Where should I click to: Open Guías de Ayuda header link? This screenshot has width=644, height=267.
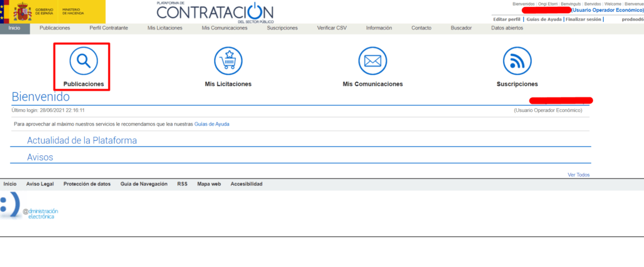pyautogui.click(x=545, y=19)
